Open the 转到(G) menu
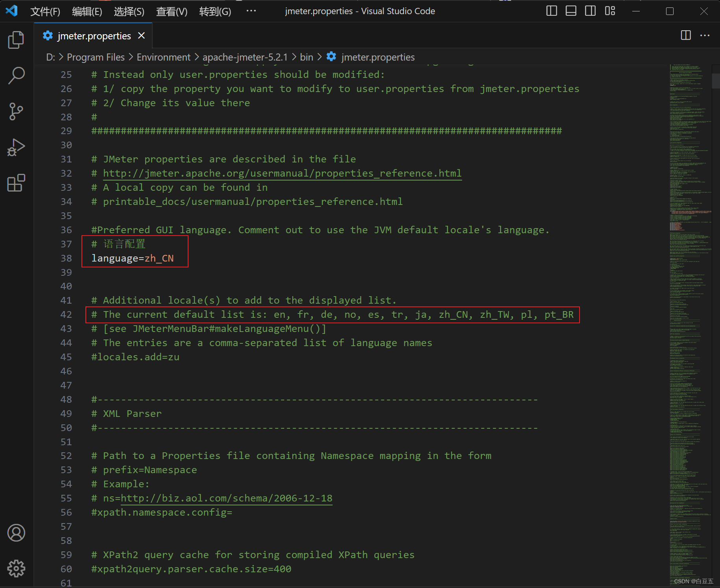 pyautogui.click(x=215, y=11)
